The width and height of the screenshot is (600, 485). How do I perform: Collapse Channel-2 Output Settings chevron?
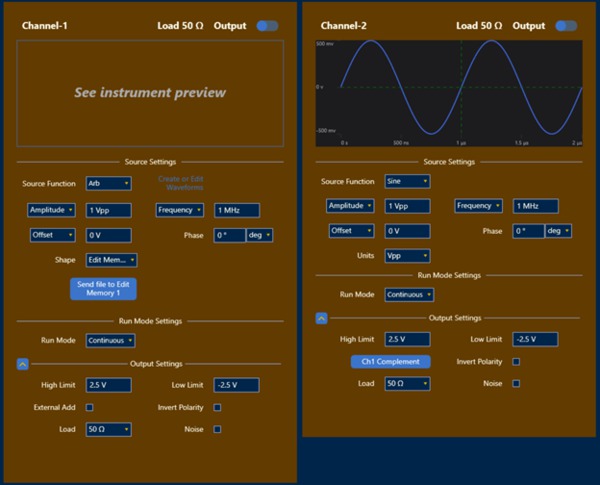(321, 318)
